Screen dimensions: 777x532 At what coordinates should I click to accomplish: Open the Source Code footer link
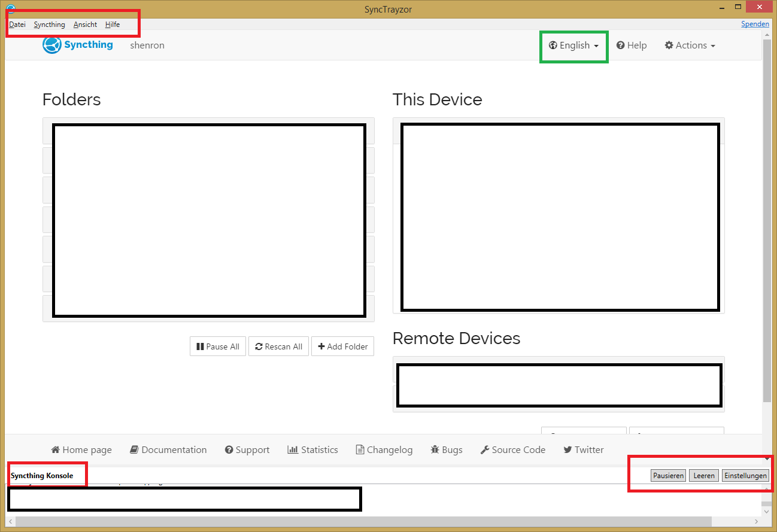513,450
